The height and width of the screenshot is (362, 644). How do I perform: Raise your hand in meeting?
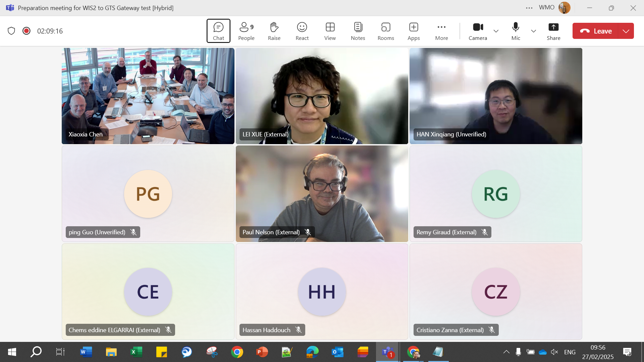[x=274, y=31]
